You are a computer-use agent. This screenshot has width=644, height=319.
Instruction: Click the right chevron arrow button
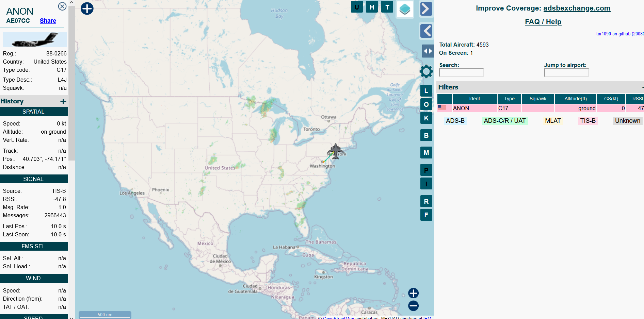(x=426, y=9)
